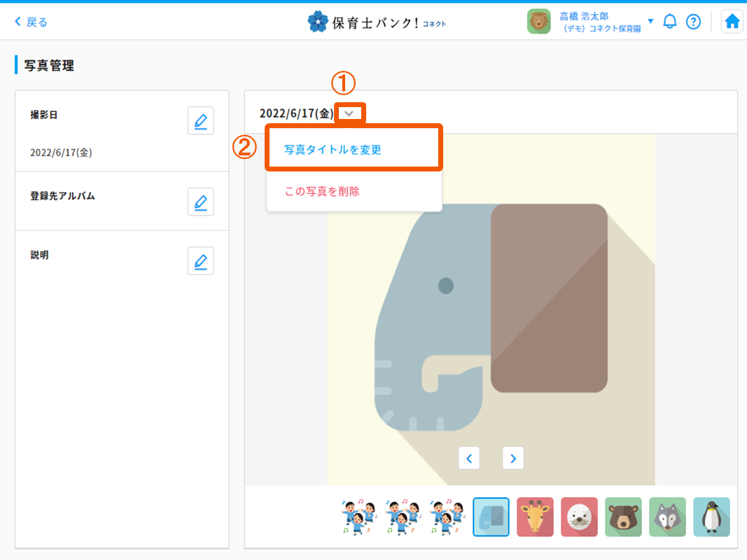
Task: Select the penguin photo thumbnail
Action: tap(711, 517)
